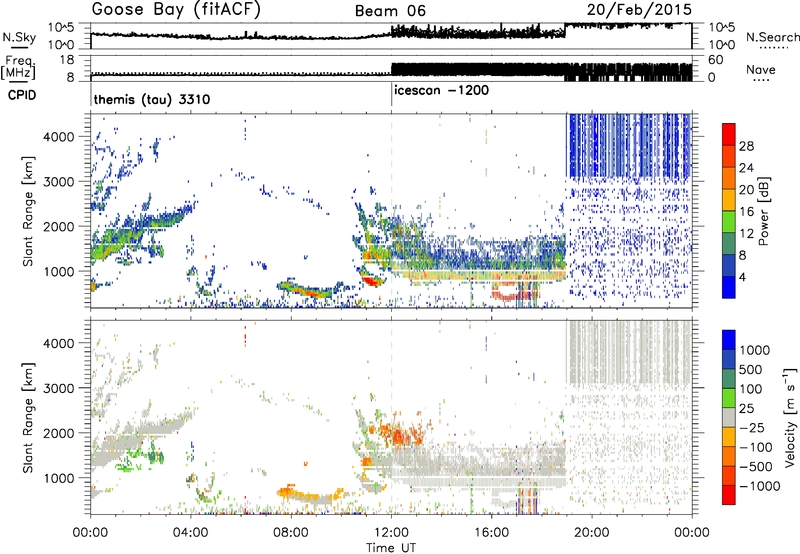Click the 'Velocity [m s-1]' colorbar title

pyautogui.click(x=790, y=417)
